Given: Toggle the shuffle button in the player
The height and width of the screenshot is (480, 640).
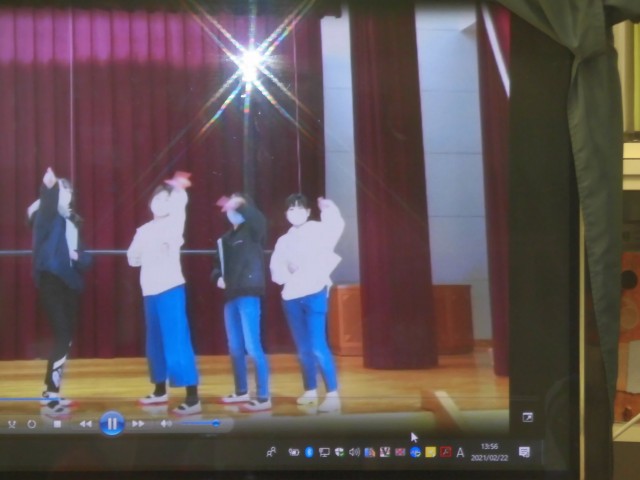Looking at the screenshot, I should pos(12,424).
